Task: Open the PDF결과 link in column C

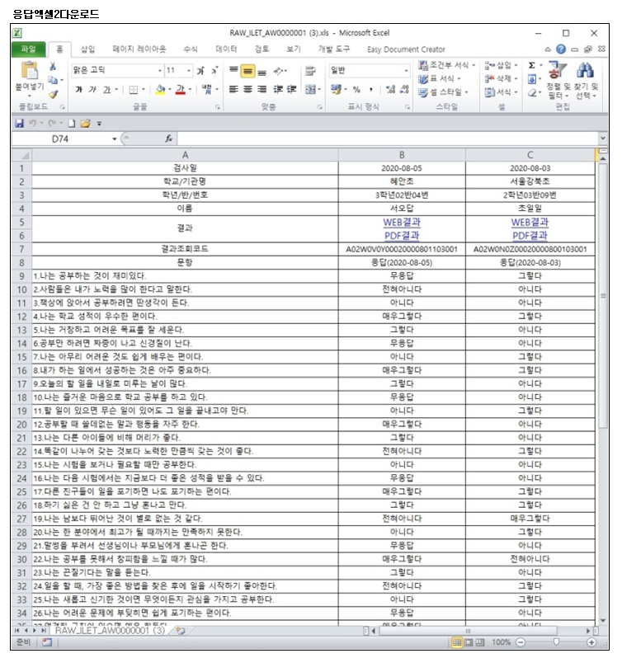Action: [x=529, y=235]
